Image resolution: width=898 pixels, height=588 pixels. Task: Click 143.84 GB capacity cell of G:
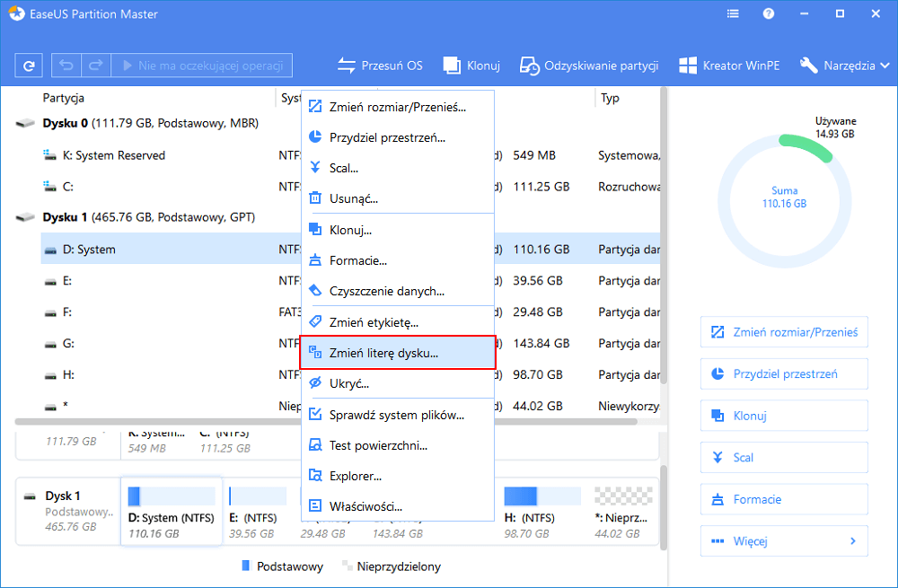click(541, 344)
